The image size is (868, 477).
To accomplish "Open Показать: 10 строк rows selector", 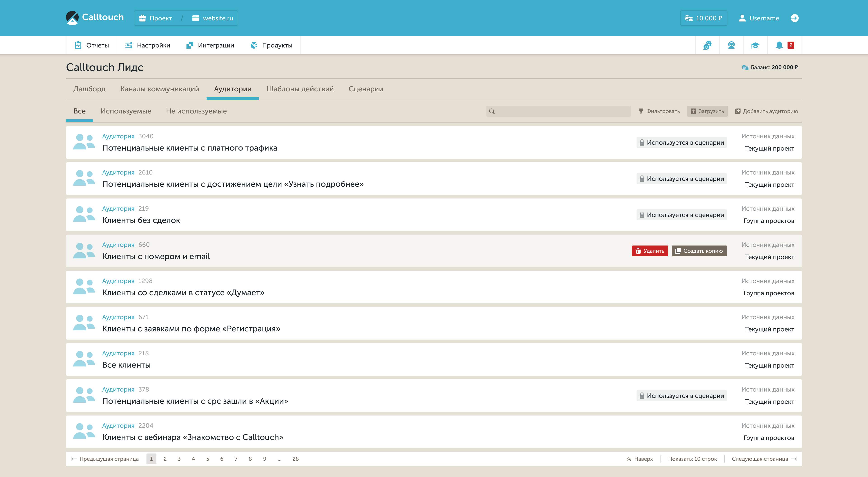I will [x=692, y=459].
